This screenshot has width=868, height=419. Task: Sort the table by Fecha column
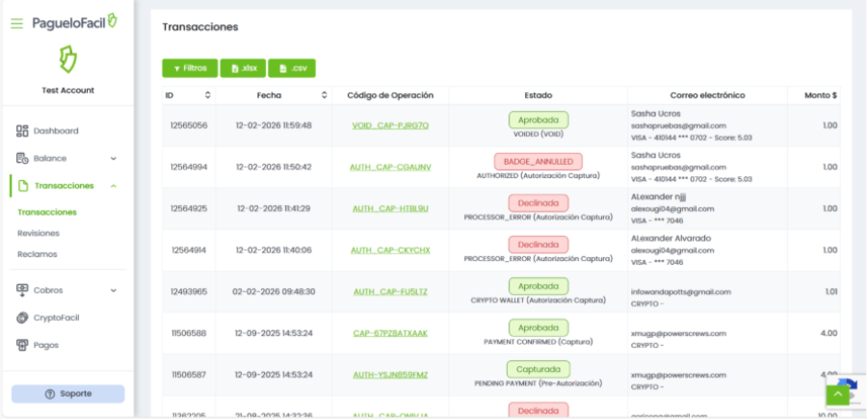click(x=324, y=95)
